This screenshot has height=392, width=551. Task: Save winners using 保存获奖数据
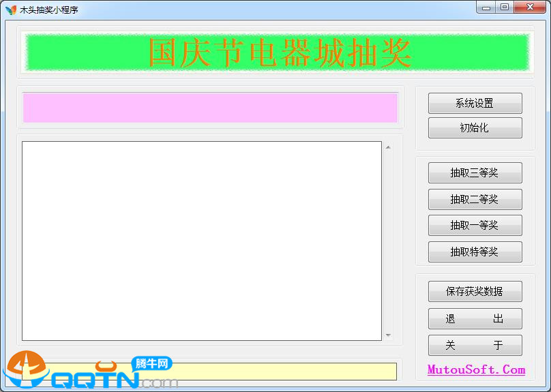coord(475,292)
